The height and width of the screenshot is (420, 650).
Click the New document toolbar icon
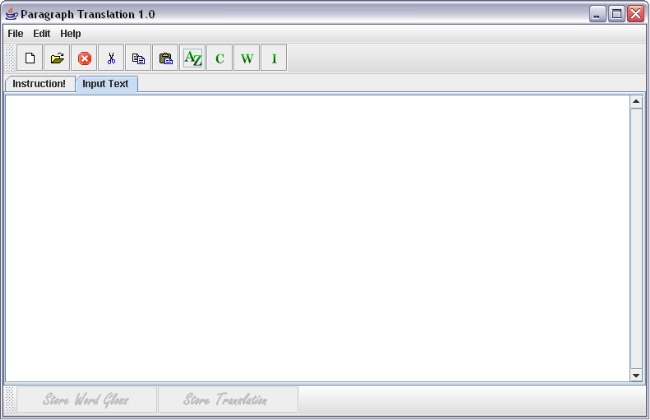(x=30, y=58)
